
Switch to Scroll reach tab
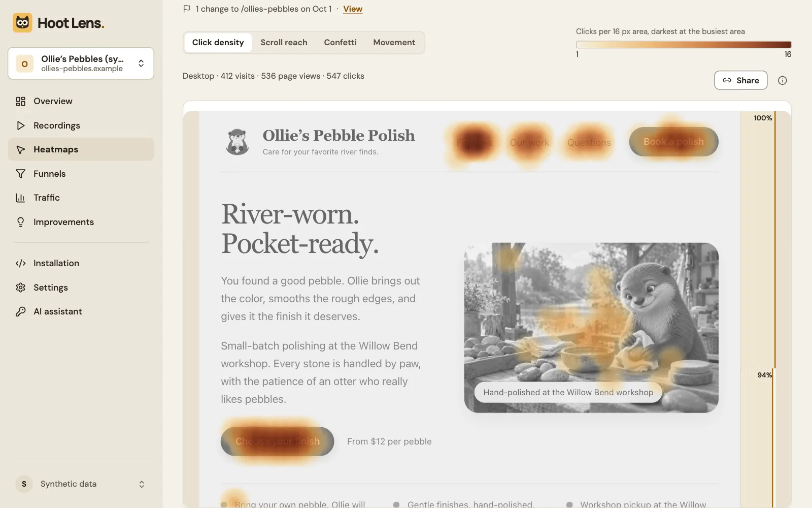tap(284, 43)
